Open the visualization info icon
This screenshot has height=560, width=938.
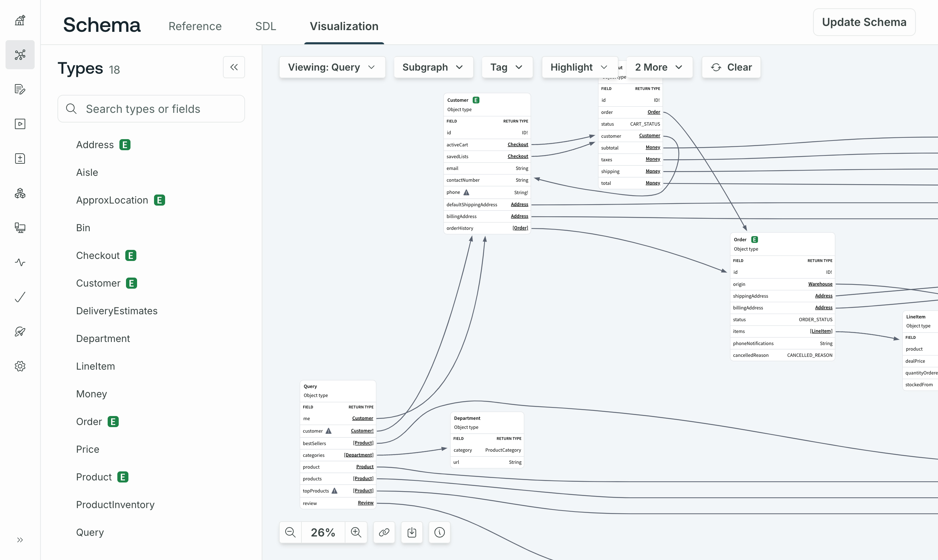tap(440, 532)
